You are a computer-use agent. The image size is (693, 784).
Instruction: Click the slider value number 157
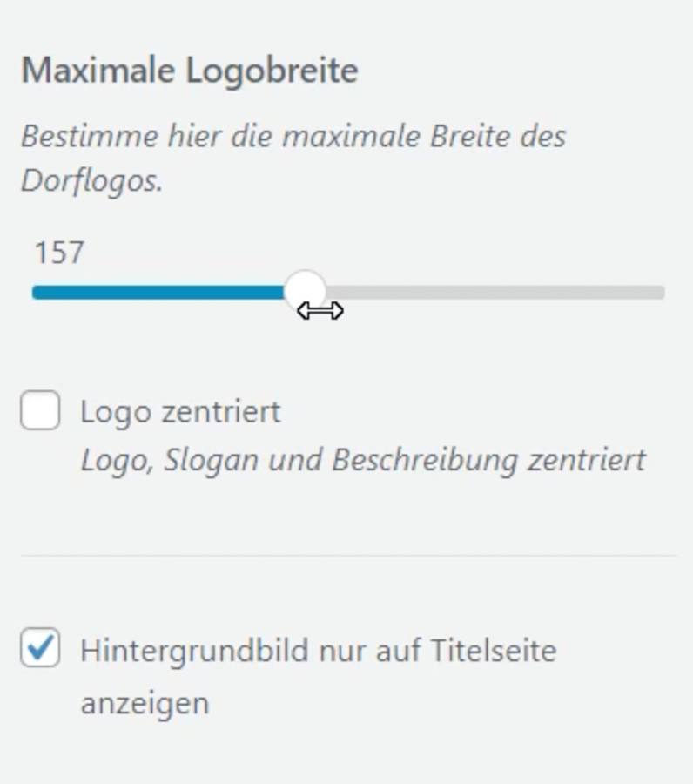(59, 253)
